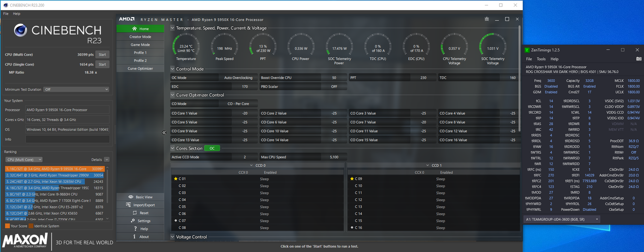
Task: Click the Your Score orange legend swatch
Action: coord(7,226)
